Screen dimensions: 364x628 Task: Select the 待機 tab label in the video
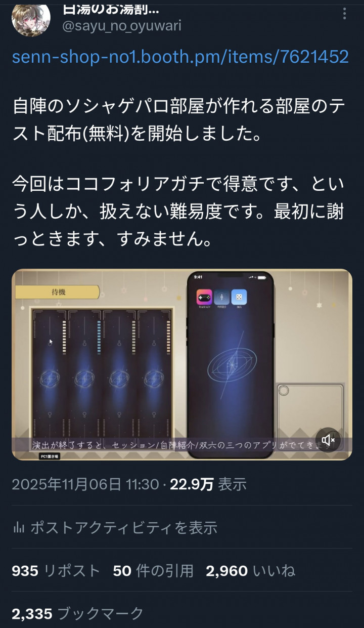tap(58, 292)
